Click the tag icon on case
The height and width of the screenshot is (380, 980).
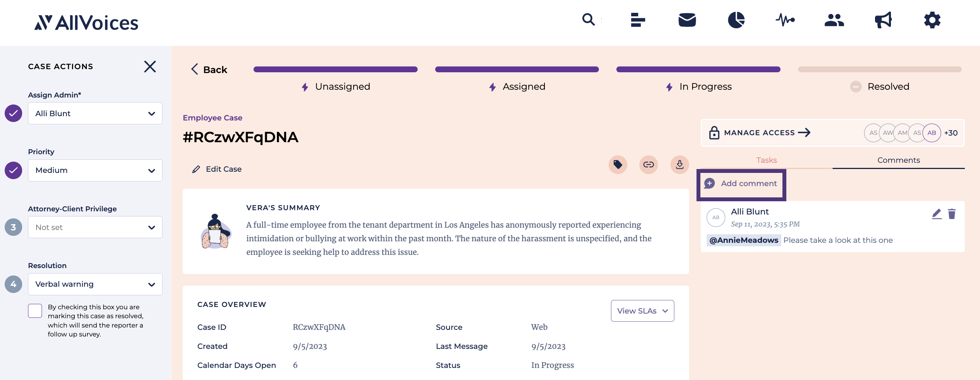pyautogui.click(x=618, y=165)
